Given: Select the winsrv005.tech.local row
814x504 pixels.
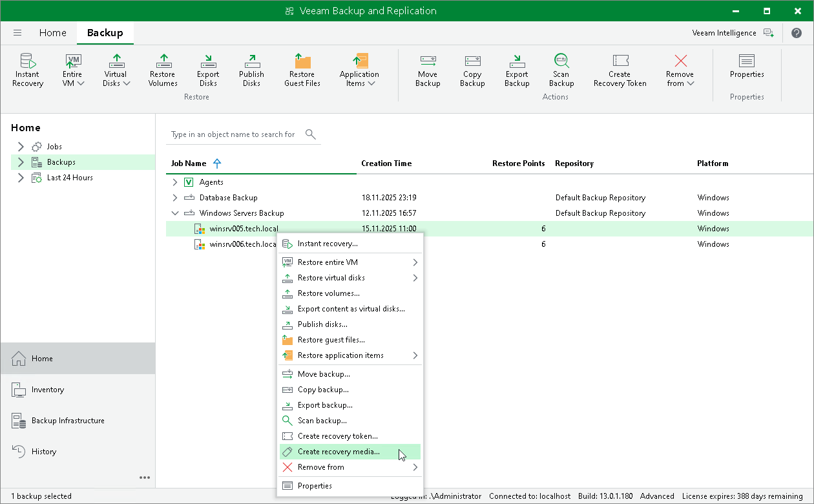Looking at the screenshot, I should click(x=489, y=229).
